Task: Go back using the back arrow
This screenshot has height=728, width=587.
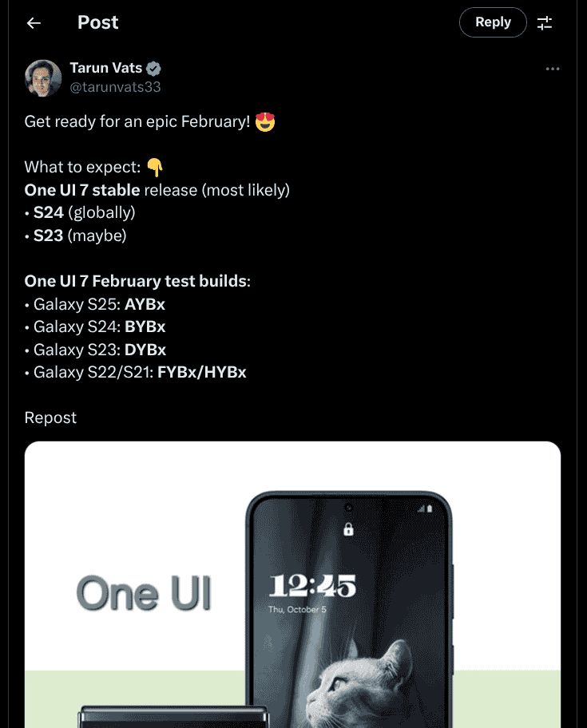Action: click(x=33, y=22)
